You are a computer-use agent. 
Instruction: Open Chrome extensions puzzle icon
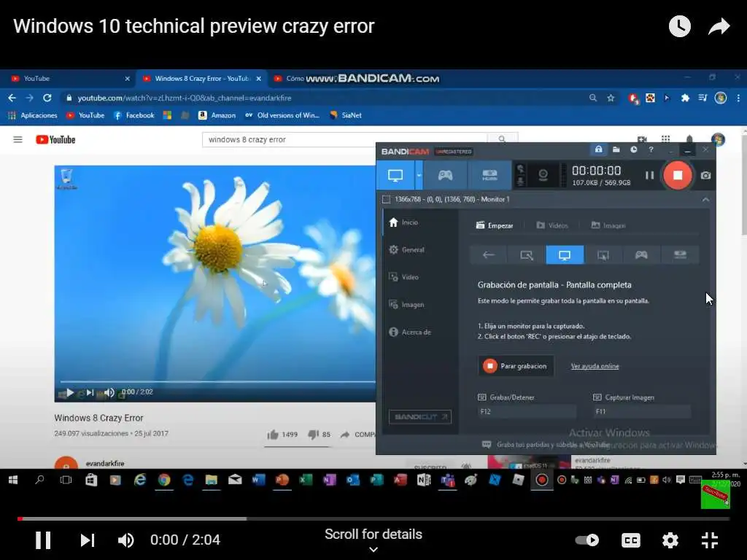click(685, 98)
